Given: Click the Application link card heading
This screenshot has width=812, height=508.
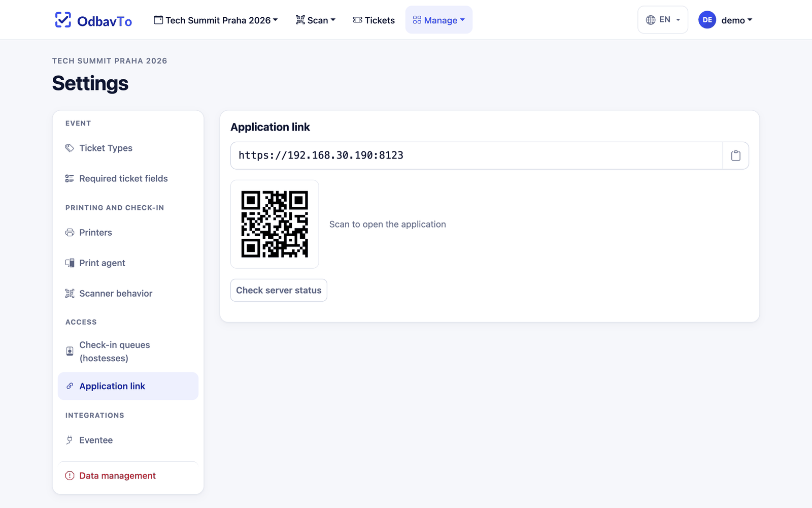Looking at the screenshot, I should (x=270, y=127).
